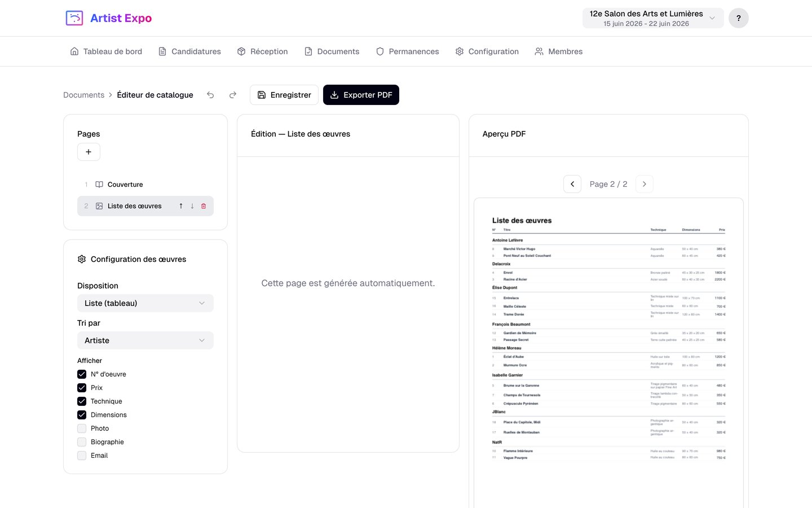Click the Couverture book icon
This screenshot has width=812, height=508.
point(99,185)
